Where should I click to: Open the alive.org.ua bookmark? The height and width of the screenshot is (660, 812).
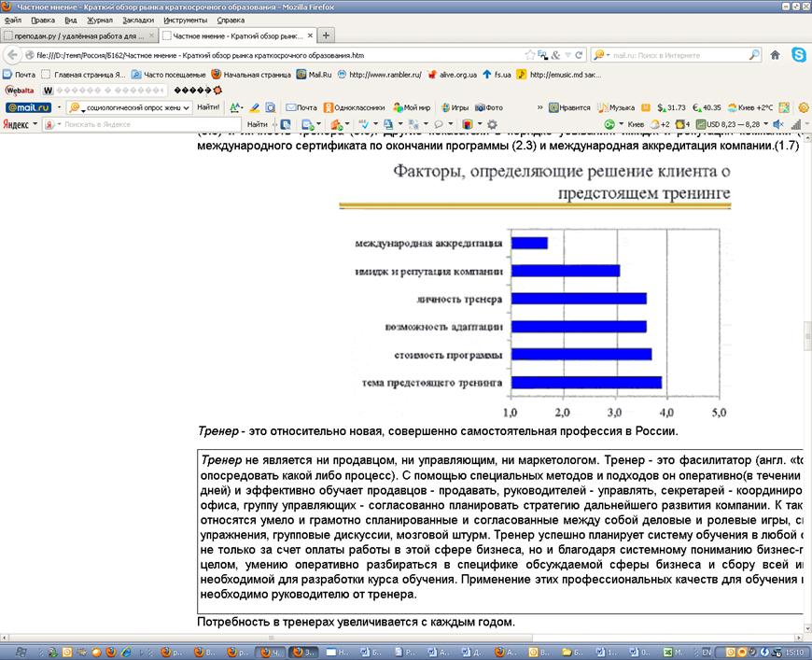(x=453, y=75)
